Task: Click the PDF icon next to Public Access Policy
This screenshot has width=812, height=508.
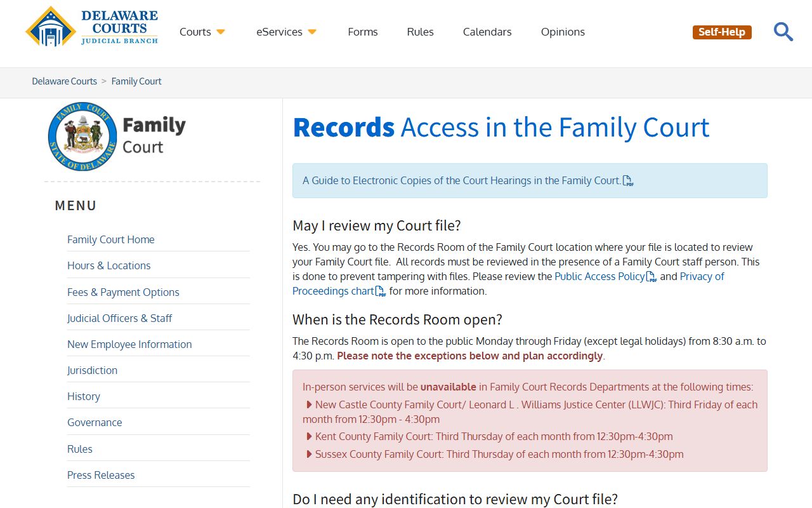Action: [652, 277]
